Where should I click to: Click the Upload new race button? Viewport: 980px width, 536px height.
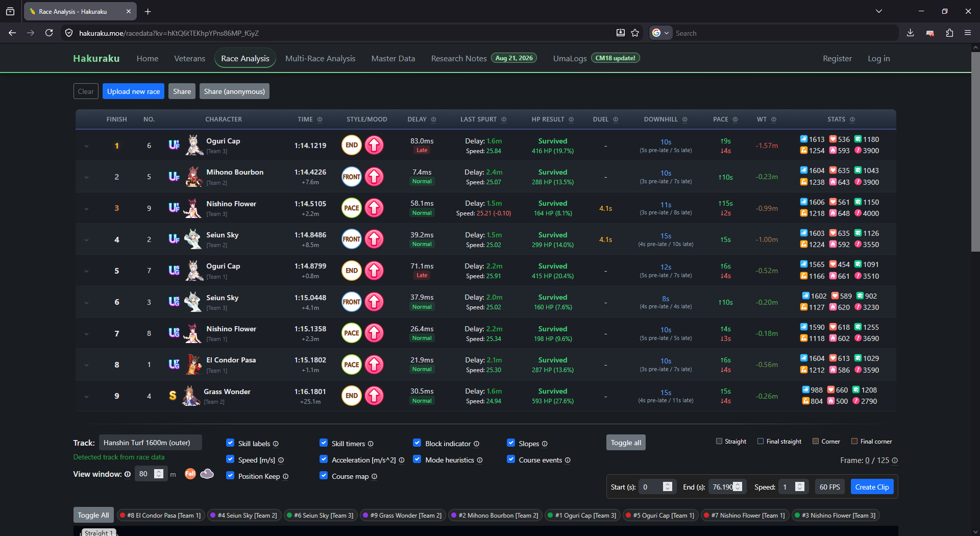[x=133, y=91]
